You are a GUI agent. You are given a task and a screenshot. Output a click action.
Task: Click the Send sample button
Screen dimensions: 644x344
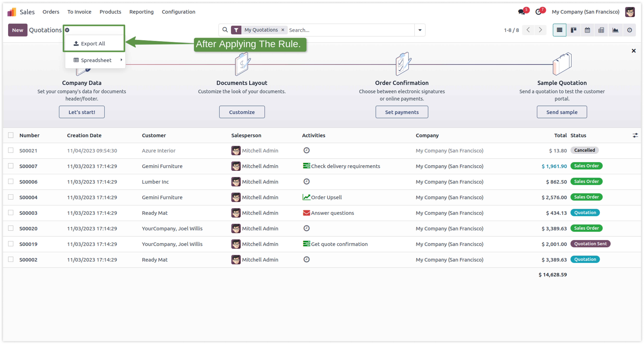tap(562, 112)
